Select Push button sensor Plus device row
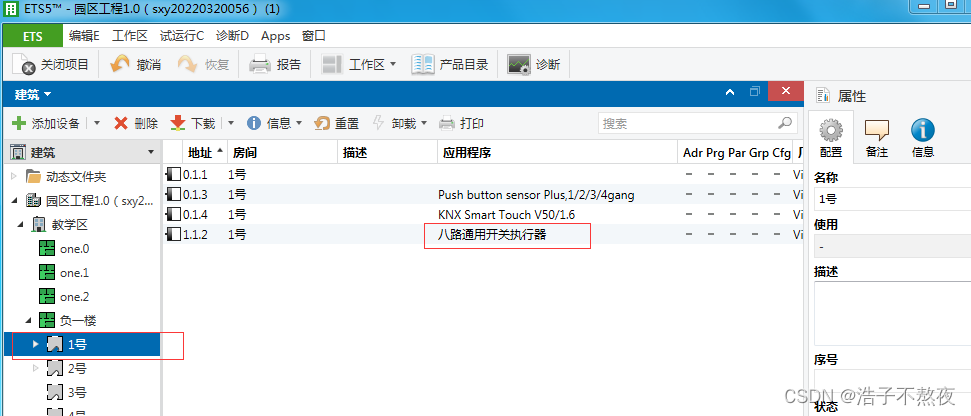971x416 pixels. tap(482, 195)
